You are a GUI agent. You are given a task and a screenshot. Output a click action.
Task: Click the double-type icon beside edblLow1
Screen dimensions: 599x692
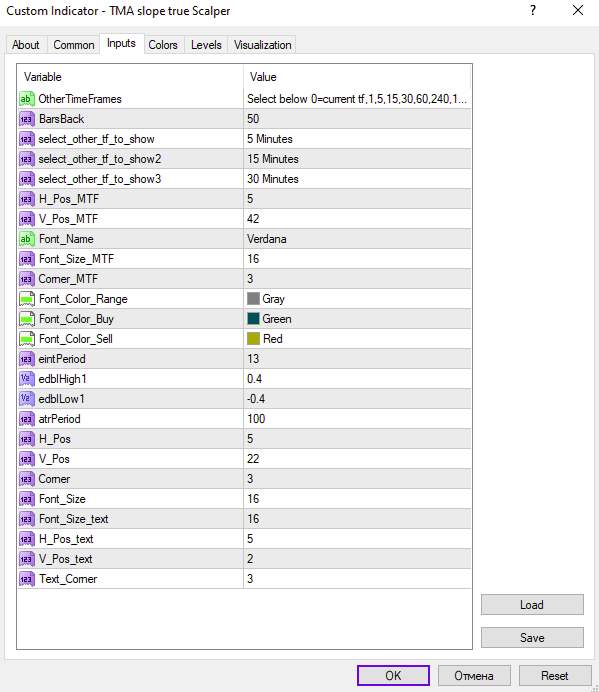pos(26,399)
